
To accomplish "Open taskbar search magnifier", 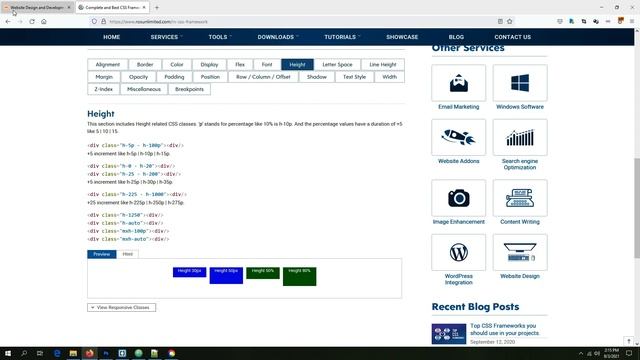I will coord(24,353).
